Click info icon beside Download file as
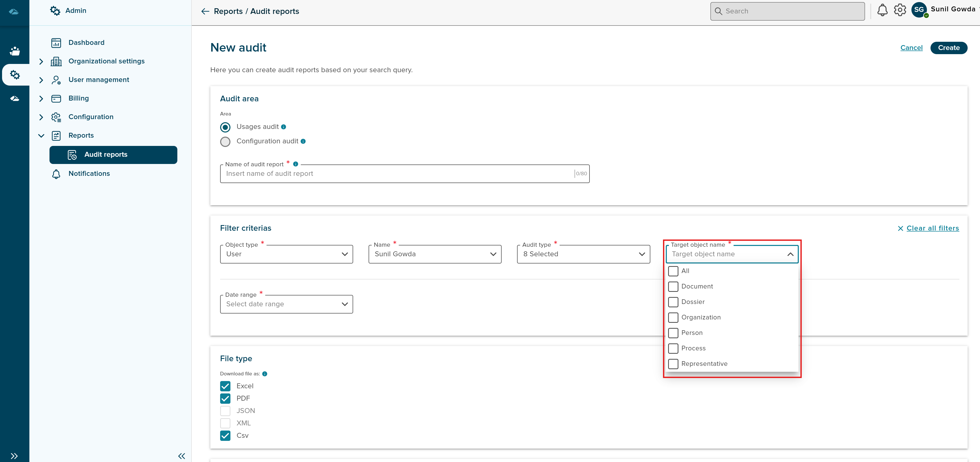The width and height of the screenshot is (980, 462). click(x=265, y=374)
